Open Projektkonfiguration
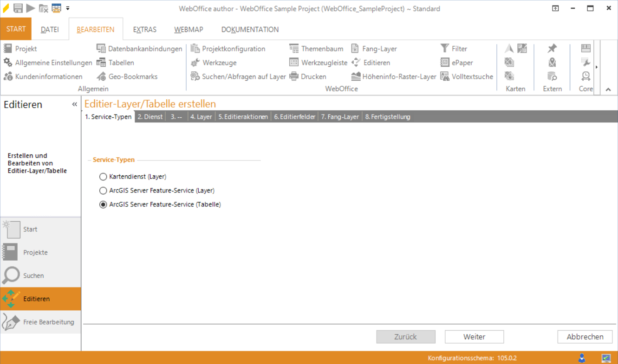The width and height of the screenshot is (618, 364). [x=228, y=49]
